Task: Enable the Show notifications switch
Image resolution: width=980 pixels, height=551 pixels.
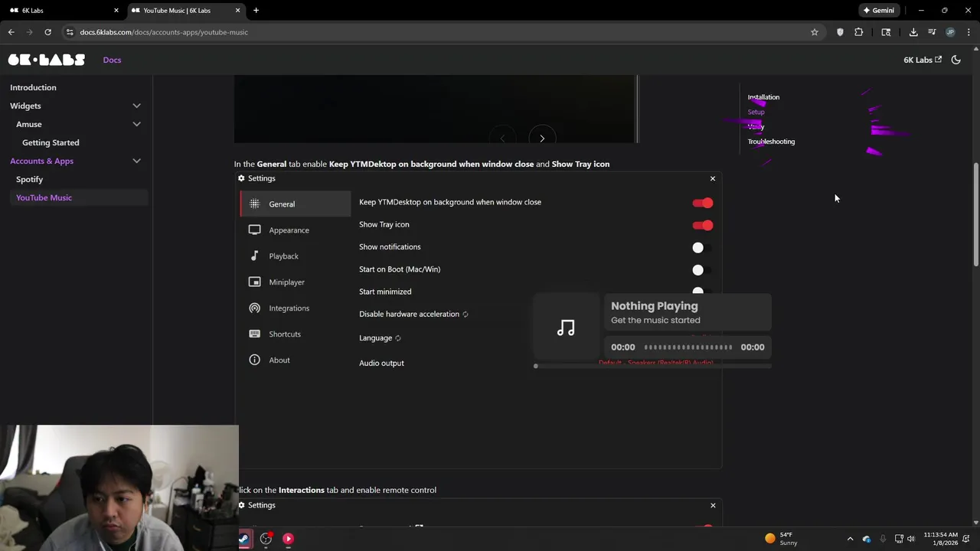Action: pyautogui.click(x=702, y=247)
